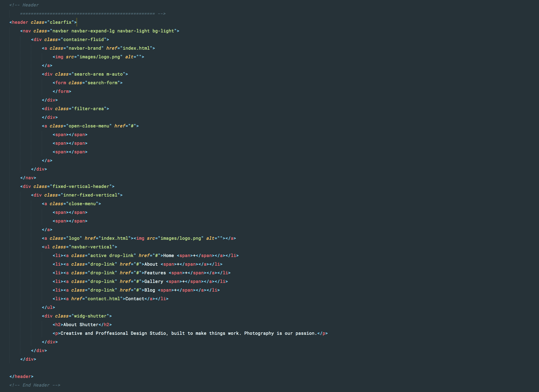This screenshot has width=539, height=392.
Task: Click the End Header comment line
Action: pyautogui.click(x=35, y=385)
